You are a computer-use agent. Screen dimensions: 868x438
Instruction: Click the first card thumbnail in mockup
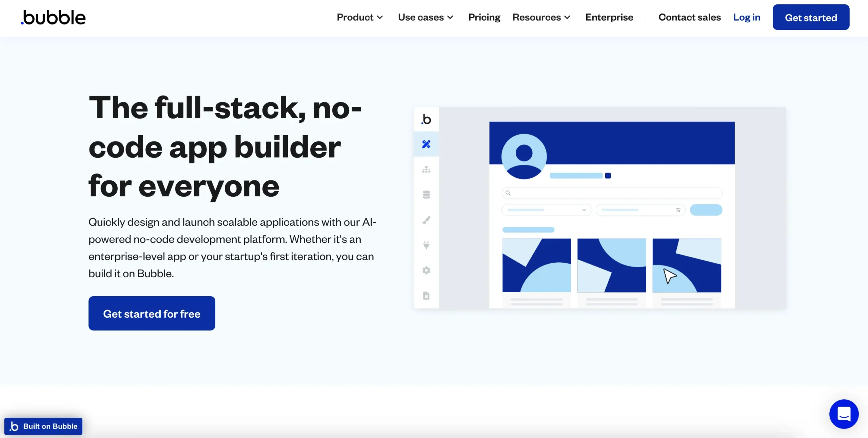coord(536,265)
